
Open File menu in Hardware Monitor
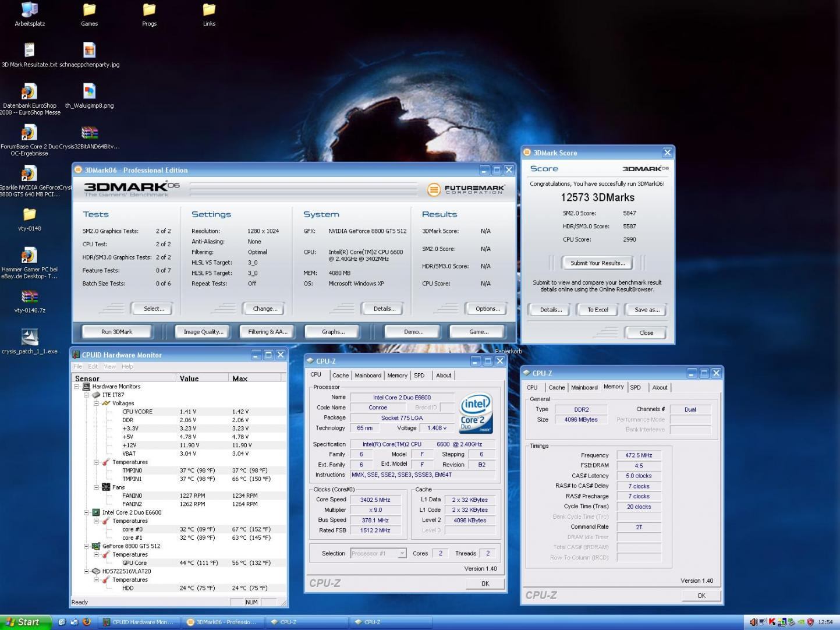pos(77,367)
